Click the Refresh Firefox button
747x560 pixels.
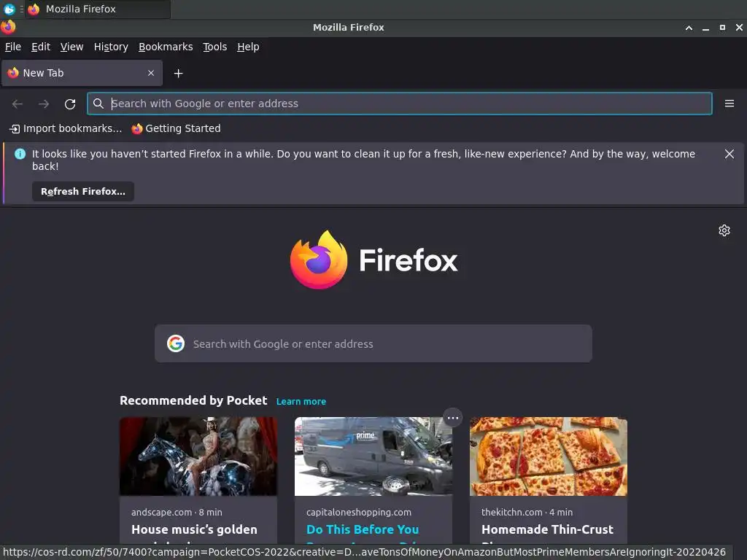point(83,192)
